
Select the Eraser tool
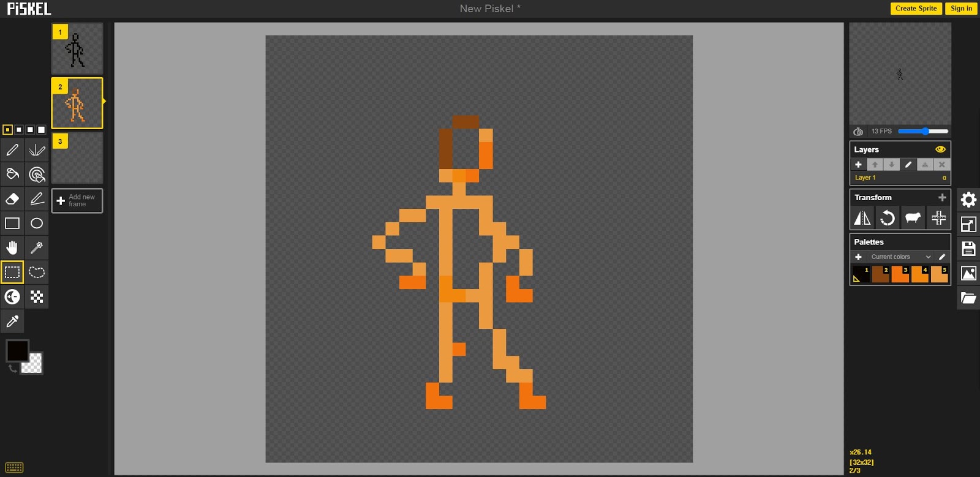[x=12, y=199]
